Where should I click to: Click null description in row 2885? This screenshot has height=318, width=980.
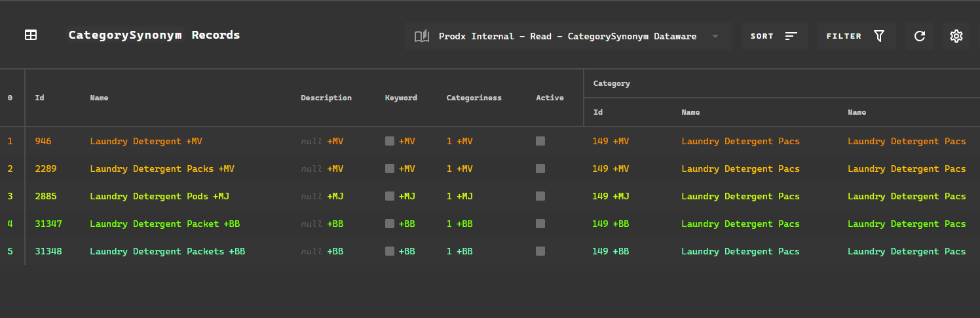pos(311,196)
